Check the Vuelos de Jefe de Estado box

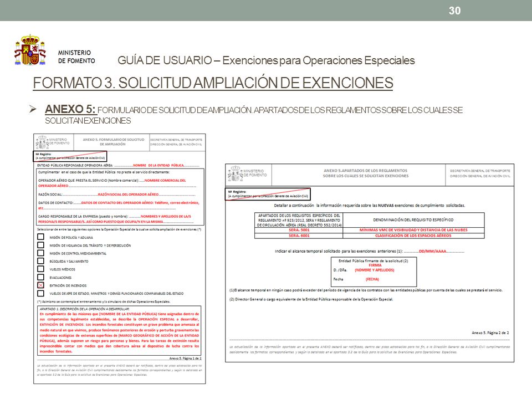pyautogui.click(x=40, y=294)
